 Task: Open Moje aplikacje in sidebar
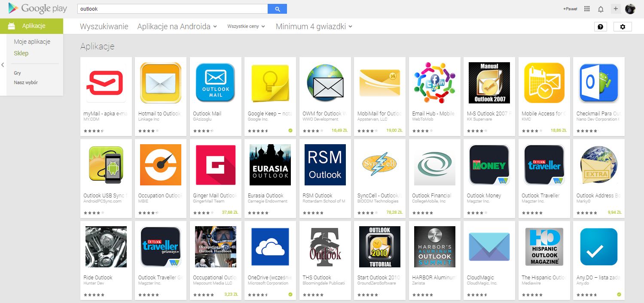point(32,42)
